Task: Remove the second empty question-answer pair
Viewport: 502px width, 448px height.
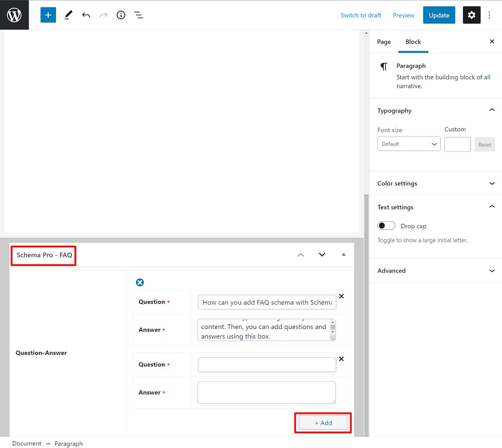Action: (x=341, y=359)
